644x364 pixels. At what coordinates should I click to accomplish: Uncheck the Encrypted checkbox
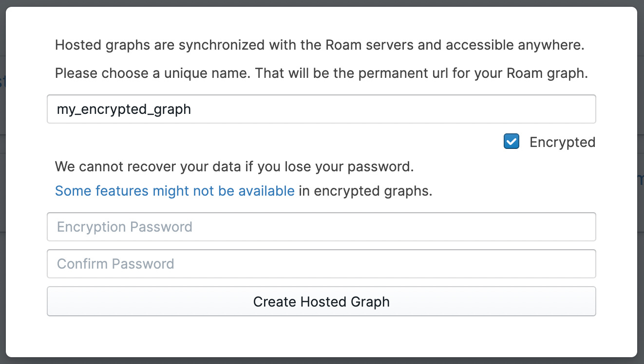coord(511,142)
